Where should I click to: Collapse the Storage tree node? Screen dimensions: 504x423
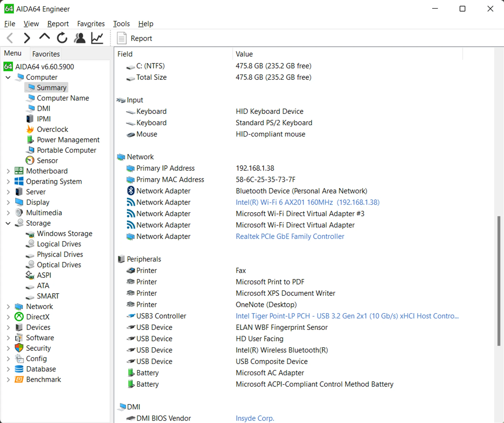tap(8, 223)
